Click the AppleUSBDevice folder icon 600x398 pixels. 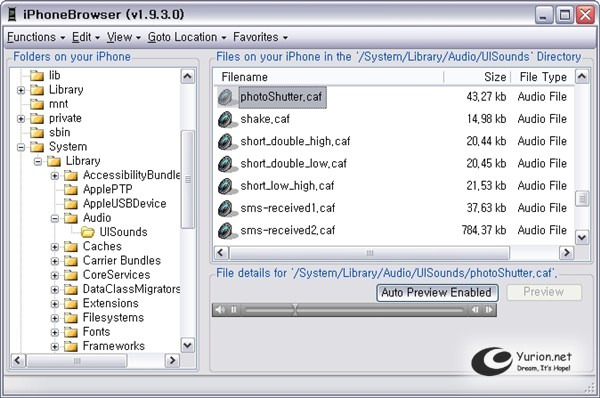tap(71, 204)
